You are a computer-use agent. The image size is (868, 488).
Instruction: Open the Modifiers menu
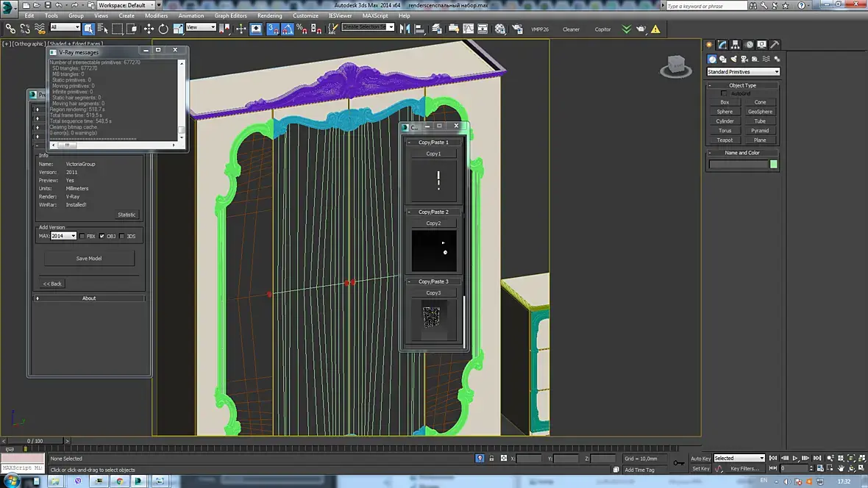[156, 15]
